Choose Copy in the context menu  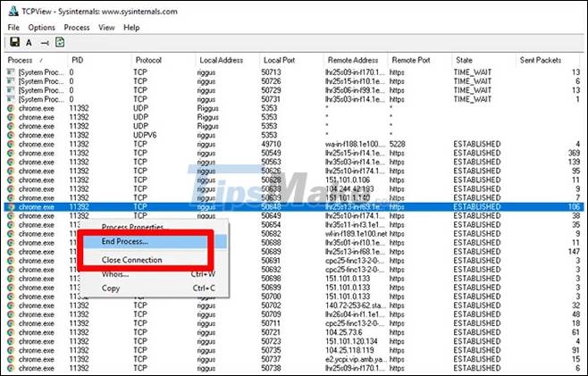[154, 288]
